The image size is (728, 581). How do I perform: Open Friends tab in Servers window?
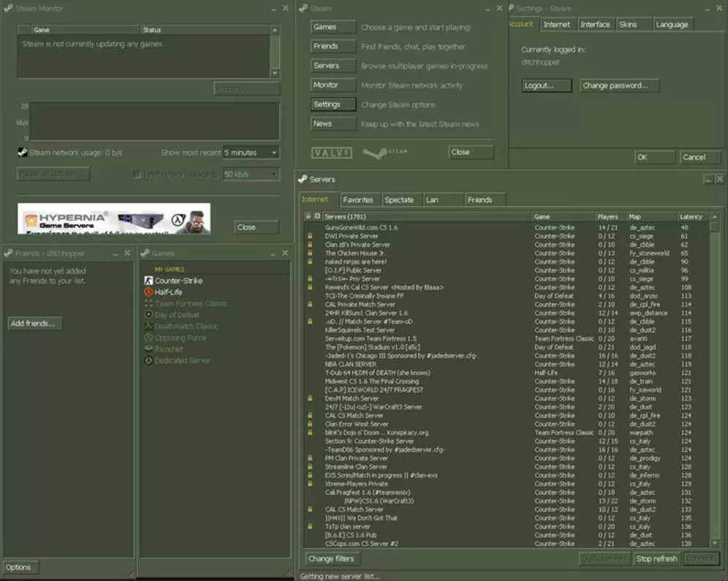click(485, 200)
